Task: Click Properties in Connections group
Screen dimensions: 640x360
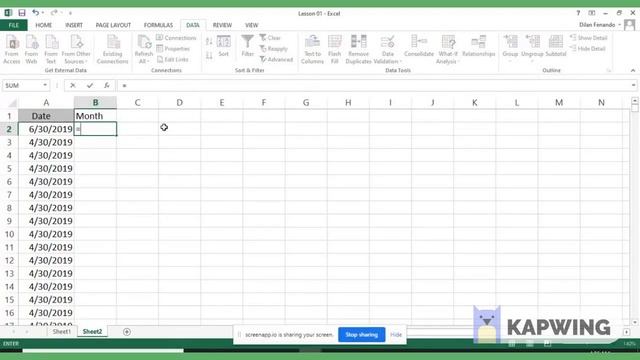Action: [173, 49]
